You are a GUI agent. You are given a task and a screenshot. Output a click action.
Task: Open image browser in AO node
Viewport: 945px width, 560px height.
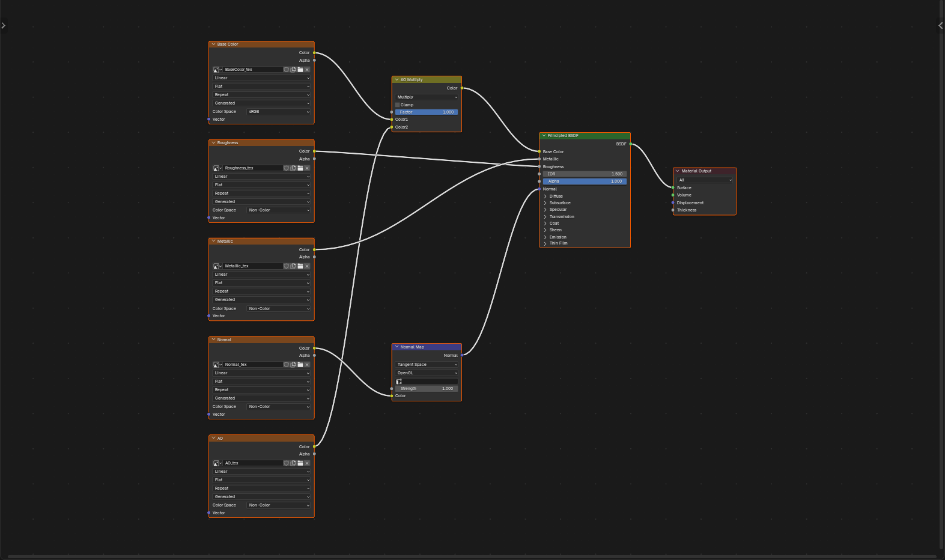[x=217, y=463]
